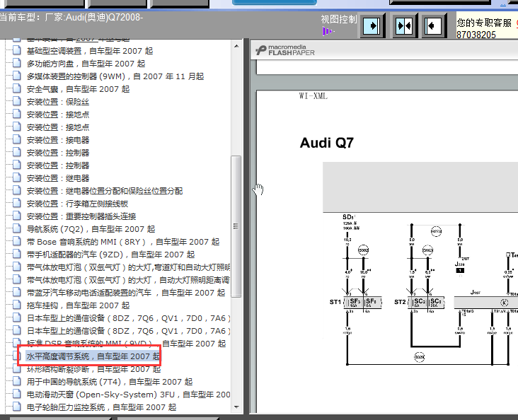
Task: Open 导航系统 (7Q2) entry
Action: [91, 229]
